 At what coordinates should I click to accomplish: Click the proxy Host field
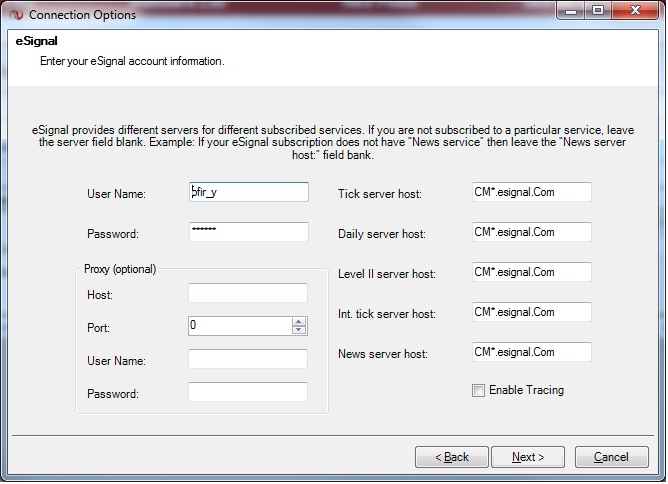coord(248,293)
